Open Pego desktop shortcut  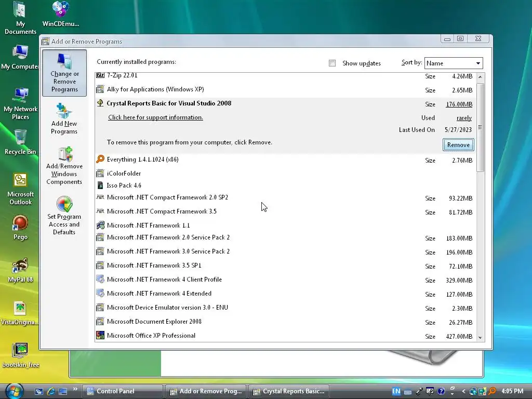tap(20, 228)
